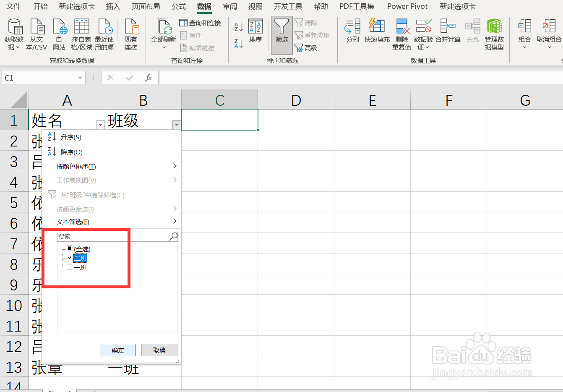Screen dimensions: 563x392
Task: Select column F header
Action: pyautogui.click(x=449, y=100)
